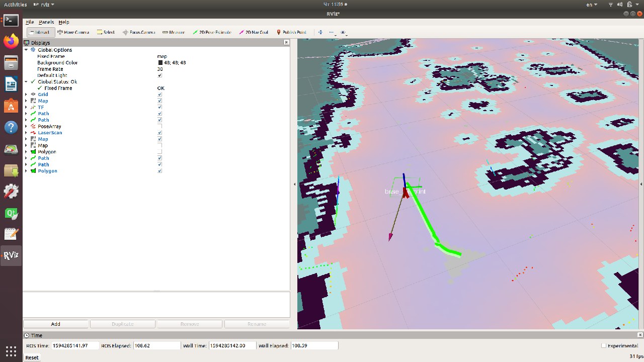Open the rviz app menu in top bar
Viewport: 644px width, 362px height.
tap(44, 4)
